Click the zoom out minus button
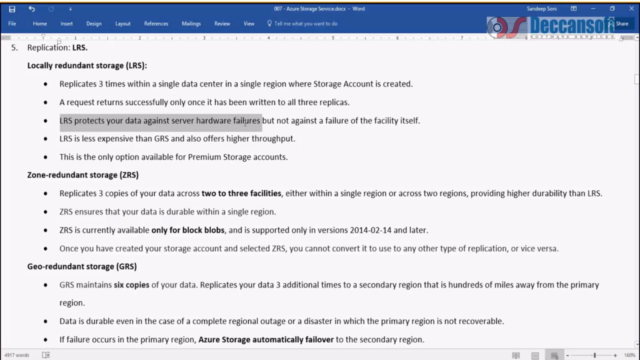Screen dimensions: 640x360 point(567,356)
